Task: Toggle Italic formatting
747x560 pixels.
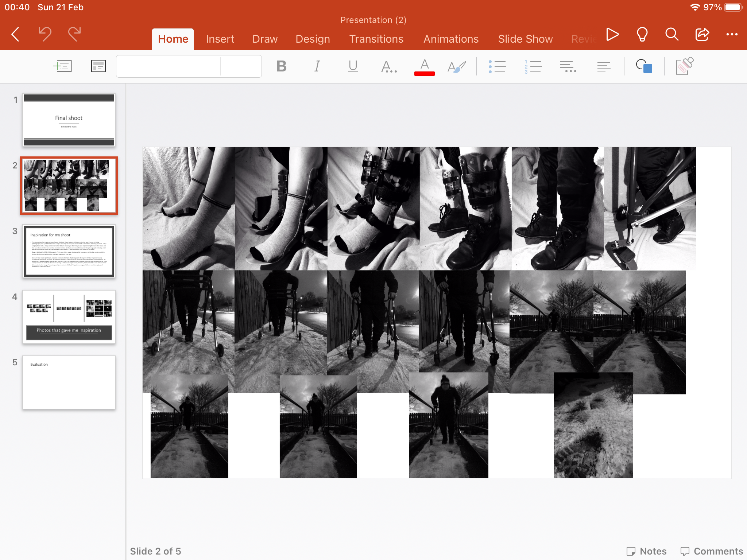Action: 317,66
